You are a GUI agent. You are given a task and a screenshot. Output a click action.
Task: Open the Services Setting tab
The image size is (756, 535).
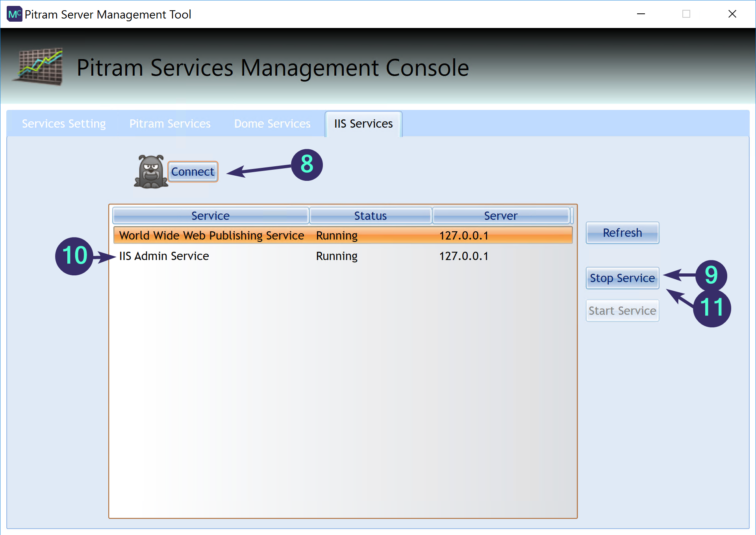[x=64, y=124]
